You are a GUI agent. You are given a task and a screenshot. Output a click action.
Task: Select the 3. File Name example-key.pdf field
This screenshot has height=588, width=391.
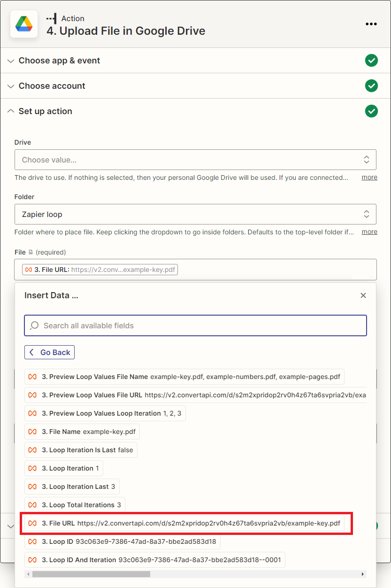[x=82, y=432]
